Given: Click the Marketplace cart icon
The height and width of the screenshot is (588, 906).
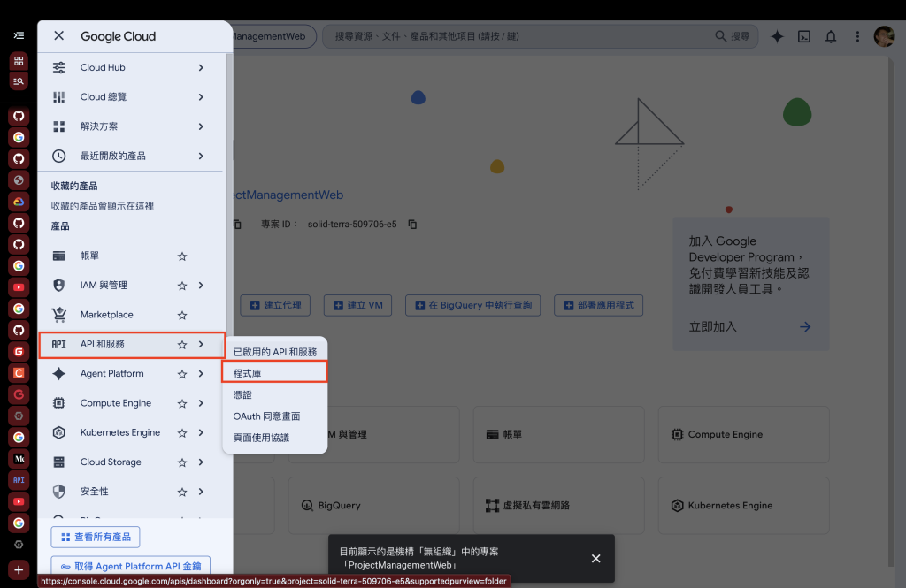Looking at the screenshot, I should tap(59, 315).
